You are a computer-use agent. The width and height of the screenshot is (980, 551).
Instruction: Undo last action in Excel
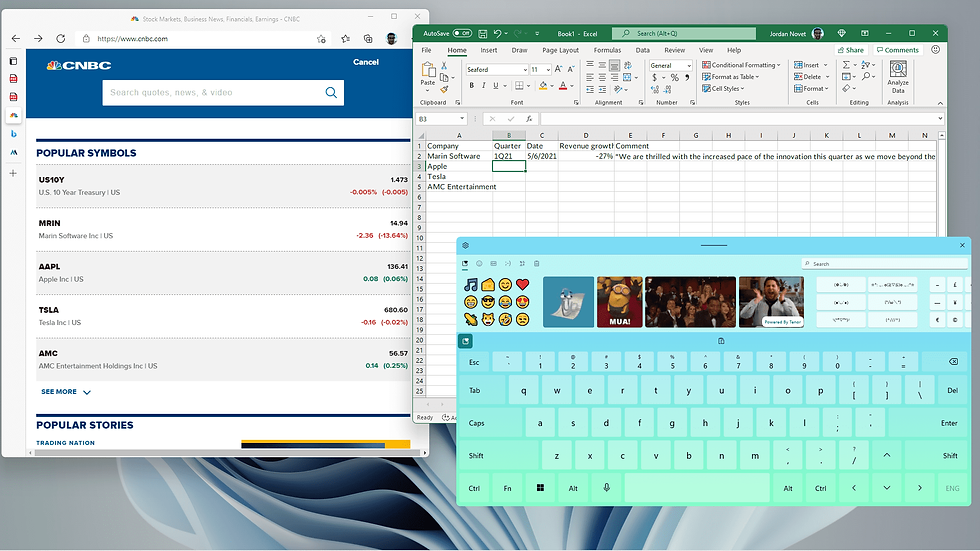[497, 33]
